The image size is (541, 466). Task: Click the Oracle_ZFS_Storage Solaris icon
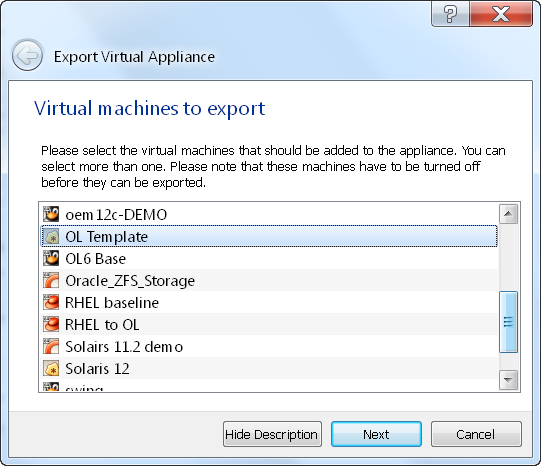click(51, 280)
